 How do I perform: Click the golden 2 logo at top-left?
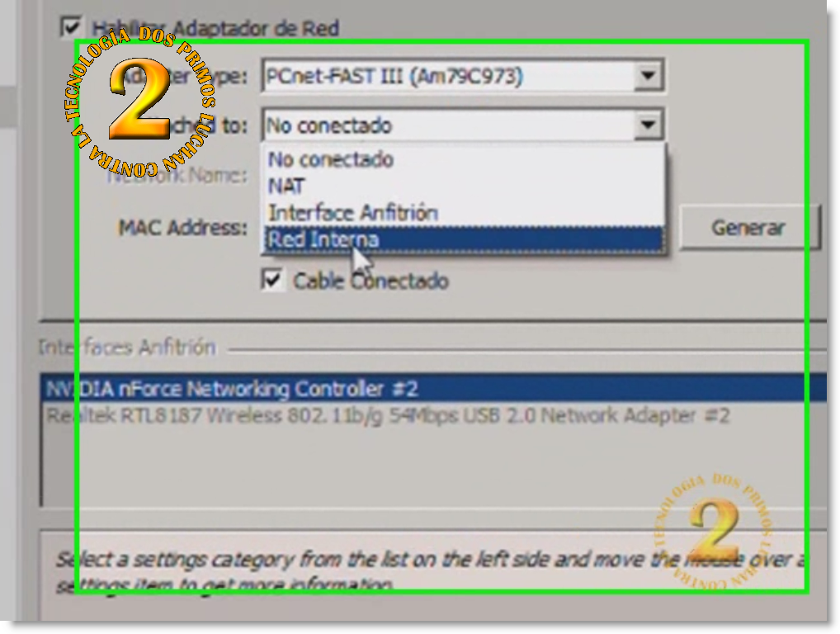coord(139,101)
